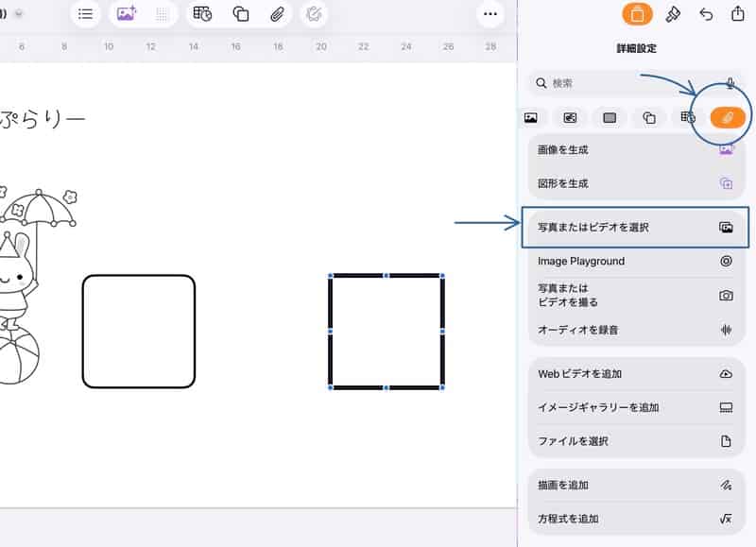Open the overlapping shapes toolbar icon
This screenshot has height=547, width=756.
(241, 14)
